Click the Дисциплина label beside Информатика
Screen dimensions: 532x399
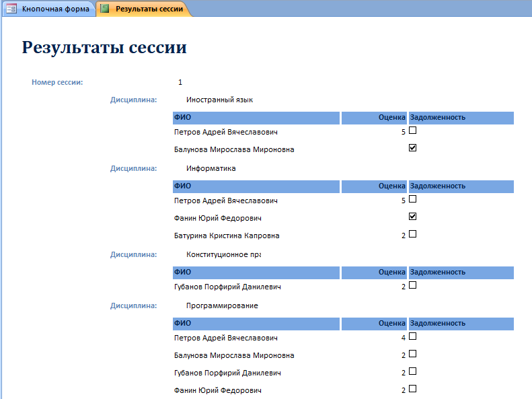pyautogui.click(x=133, y=168)
